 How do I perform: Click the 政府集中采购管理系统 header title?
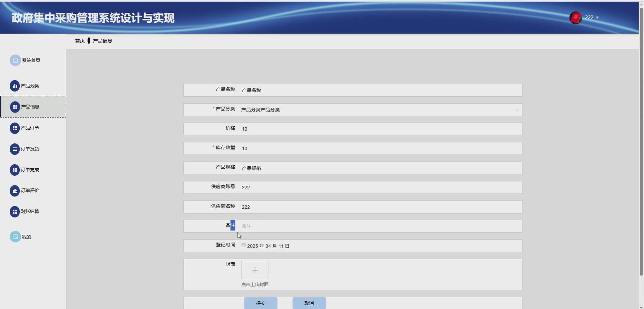93,18
